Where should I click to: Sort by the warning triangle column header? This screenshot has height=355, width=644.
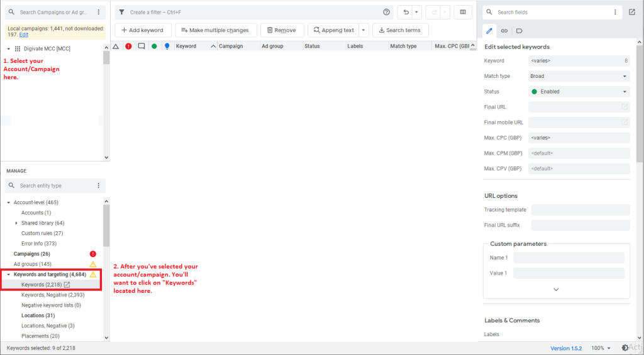[116, 46]
